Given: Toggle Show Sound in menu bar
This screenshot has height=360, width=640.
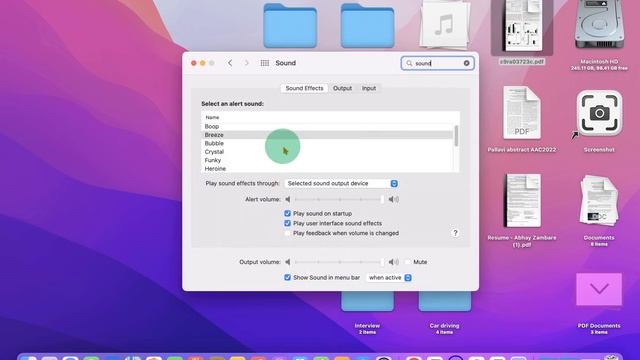Looking at the screenshot, I should coord(287,278).
